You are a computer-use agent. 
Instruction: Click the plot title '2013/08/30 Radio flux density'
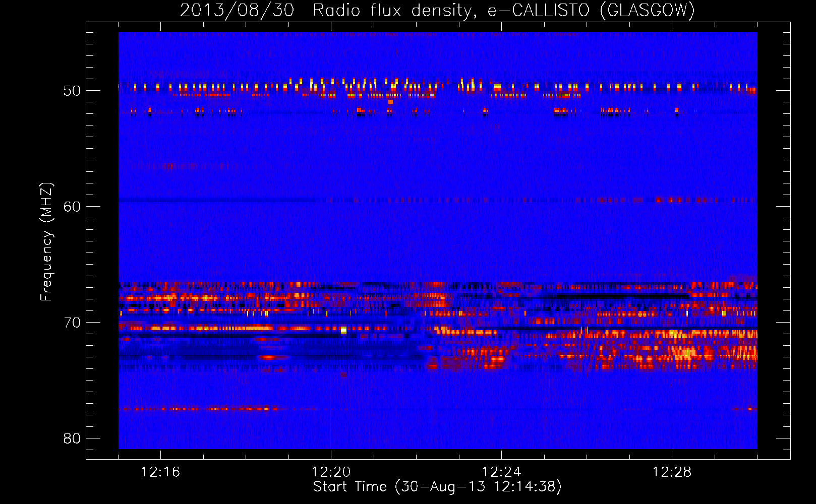(x=437, y=10)
